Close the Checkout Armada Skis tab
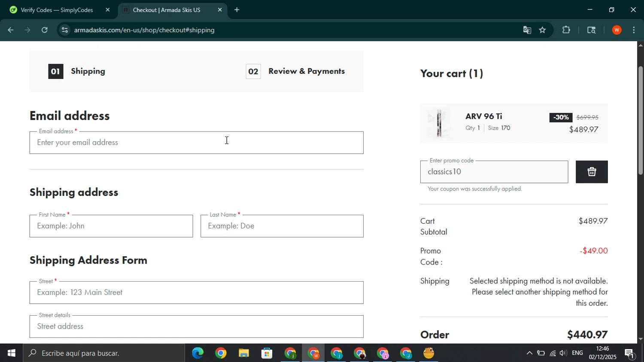This screenshot has width=644, height=362. (x=220, y=10)
